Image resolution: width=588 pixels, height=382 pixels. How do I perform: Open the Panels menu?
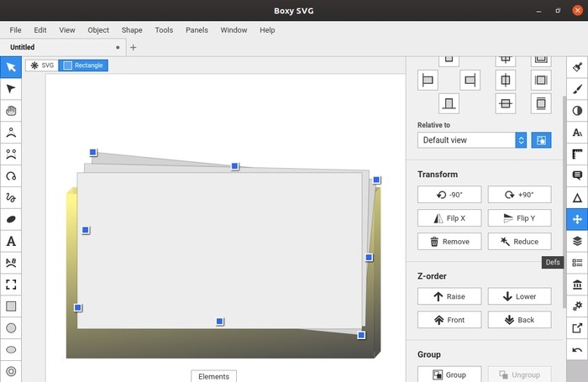click(197, 30)
